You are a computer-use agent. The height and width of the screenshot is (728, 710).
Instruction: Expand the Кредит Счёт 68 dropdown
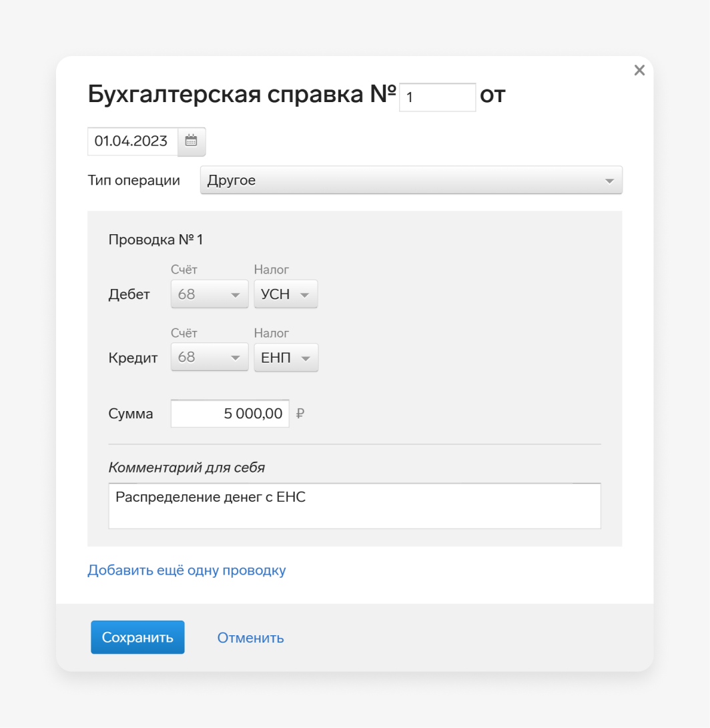[x=210, y=357]
